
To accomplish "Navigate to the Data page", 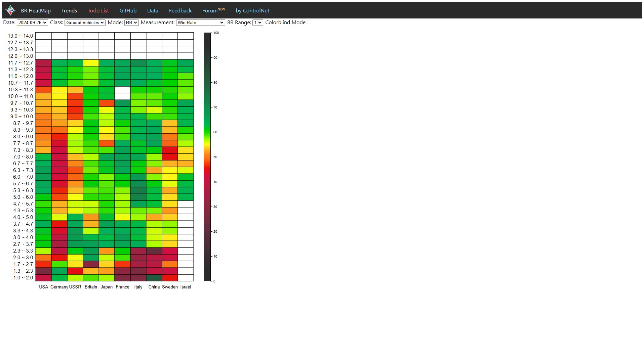I will (153, 11).
